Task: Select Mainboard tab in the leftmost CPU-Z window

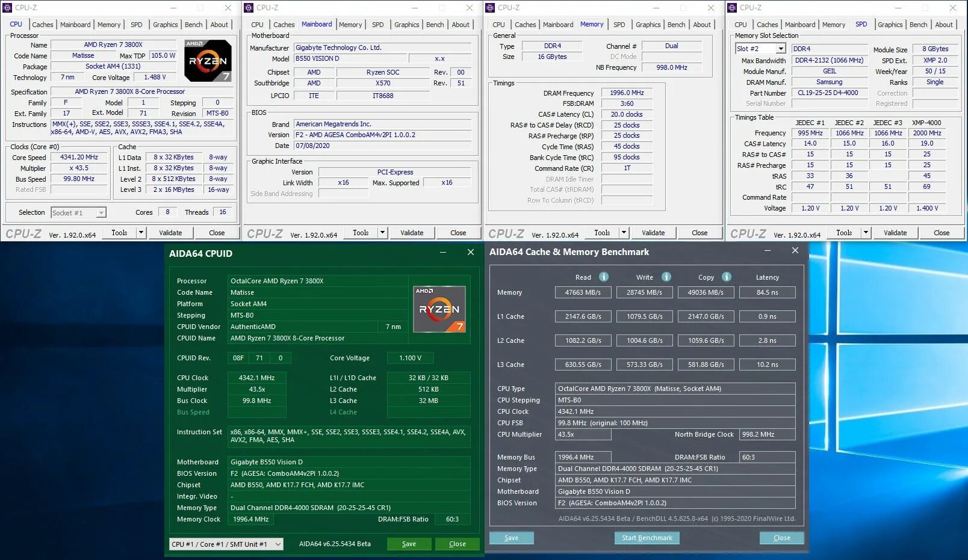Action: [75, 25]
